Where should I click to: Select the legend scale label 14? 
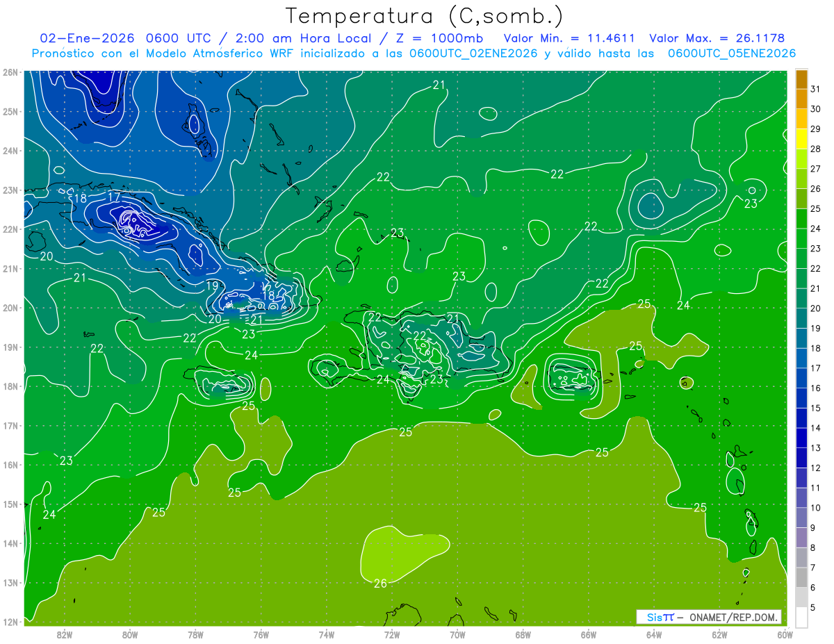(x=816, y=429)
